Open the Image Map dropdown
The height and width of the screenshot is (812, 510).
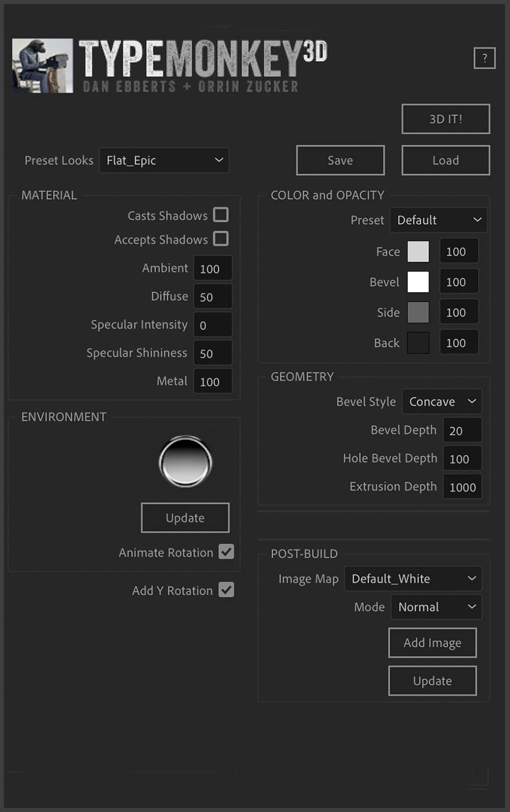click(412, 578)
